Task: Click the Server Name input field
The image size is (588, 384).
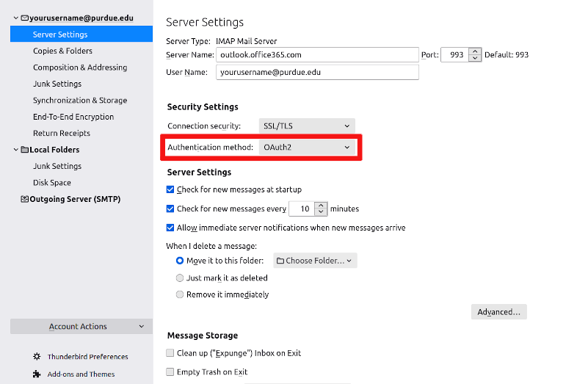Action: pos(316,55)
